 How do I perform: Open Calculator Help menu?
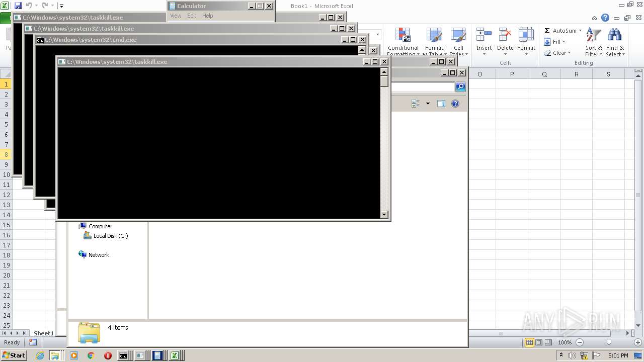(208, 16)
